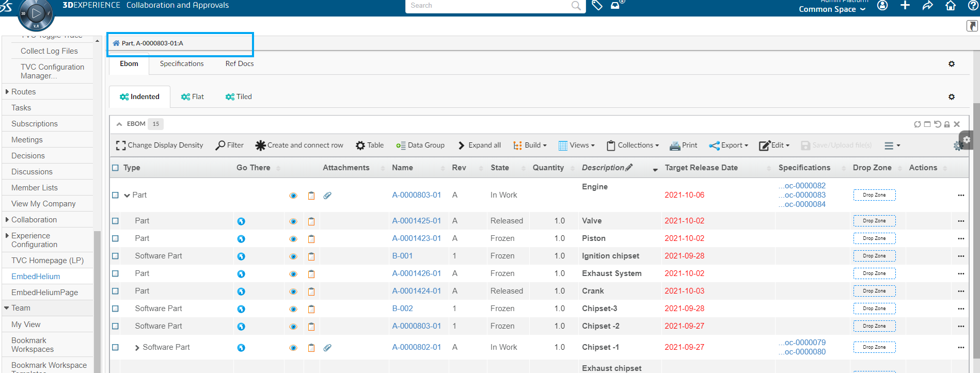Expand the Software Part A-0000802-01 row
The image size is (980, 373).
coord(137,348)
